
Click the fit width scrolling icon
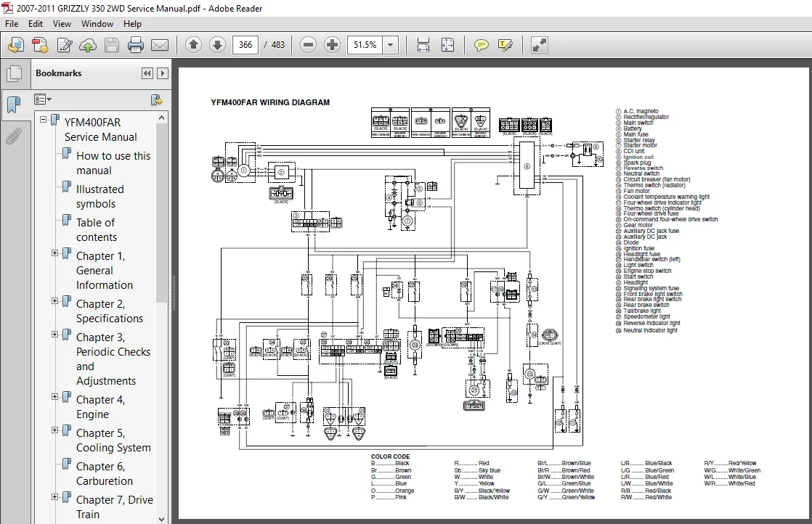[x=423, y=45]
